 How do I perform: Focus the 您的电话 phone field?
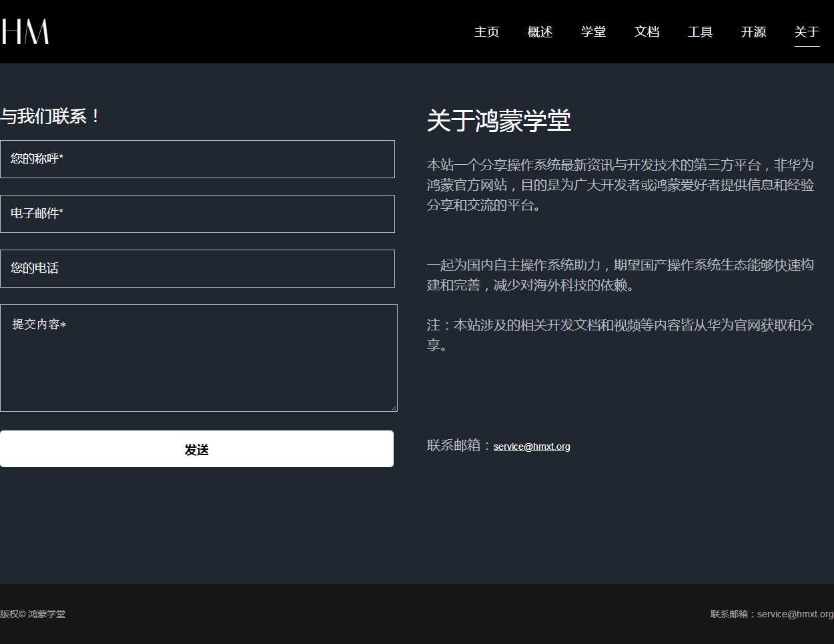197,268
